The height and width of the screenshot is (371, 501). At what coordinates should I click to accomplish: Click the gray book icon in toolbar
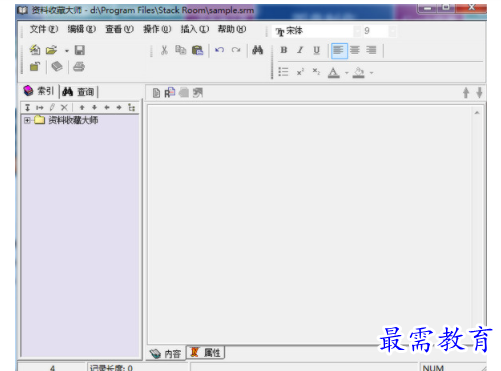pyautogui.click(x=57, y=67)
